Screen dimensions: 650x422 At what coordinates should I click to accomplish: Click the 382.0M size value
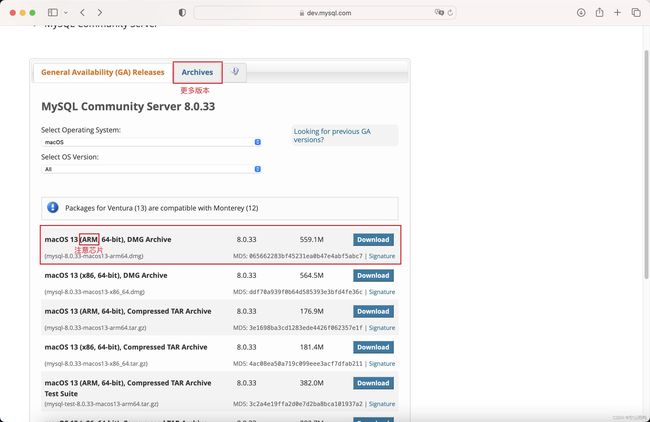[312, 383]
